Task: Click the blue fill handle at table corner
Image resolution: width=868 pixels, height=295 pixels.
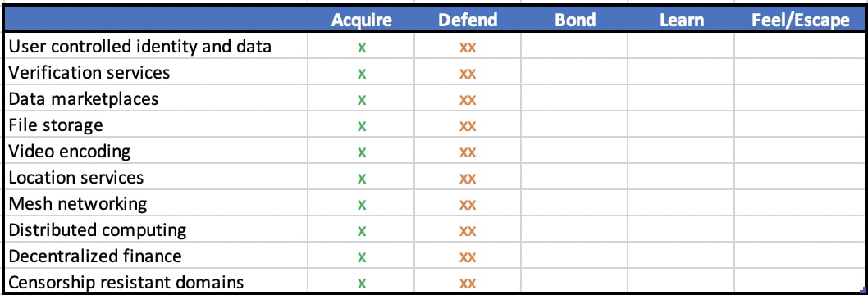Action: 863,290
